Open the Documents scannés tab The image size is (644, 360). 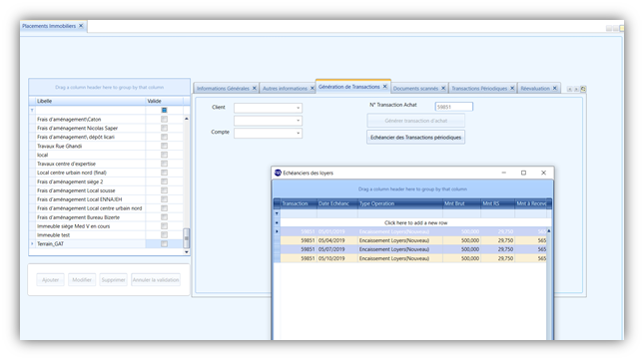tap(415, 88)
